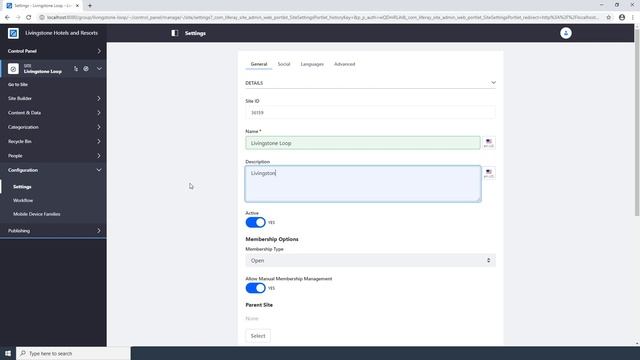This screenshot has width=640, height=360.
Task: Click the Liferay logo icon in header
Action: [x=13, y=33]
